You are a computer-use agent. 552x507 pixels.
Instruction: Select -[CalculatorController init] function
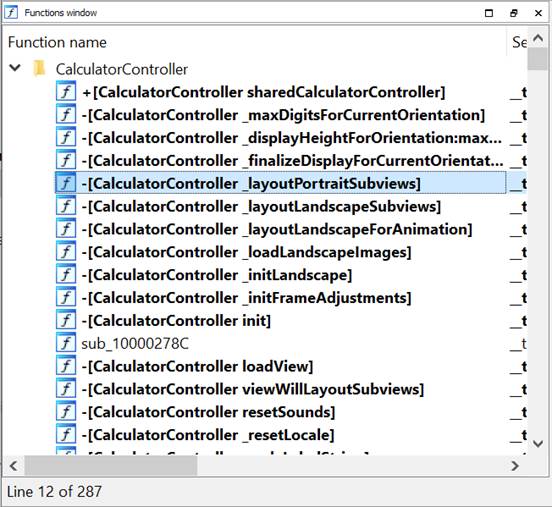pos(176,321)
